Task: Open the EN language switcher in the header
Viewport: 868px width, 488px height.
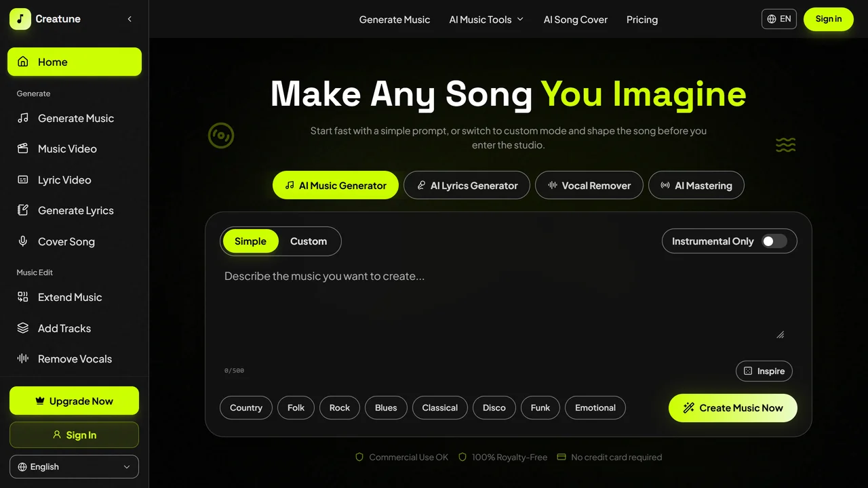Action: pos(778,19)
